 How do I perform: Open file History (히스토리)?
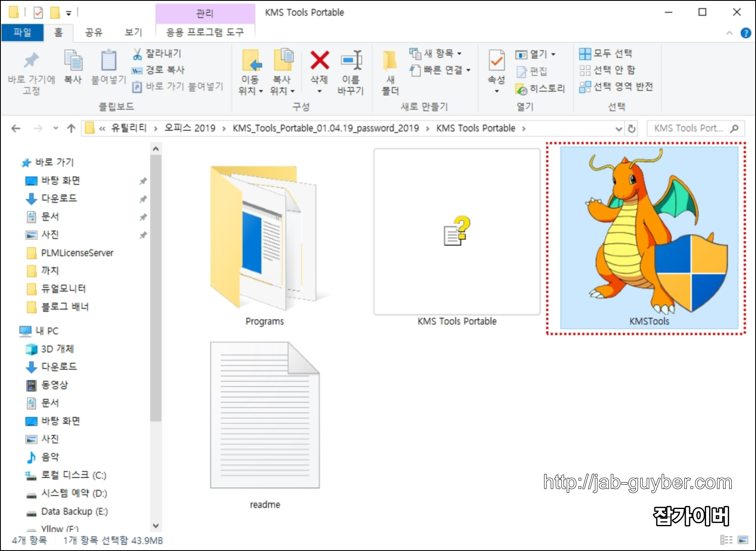[x=541, y=89]
